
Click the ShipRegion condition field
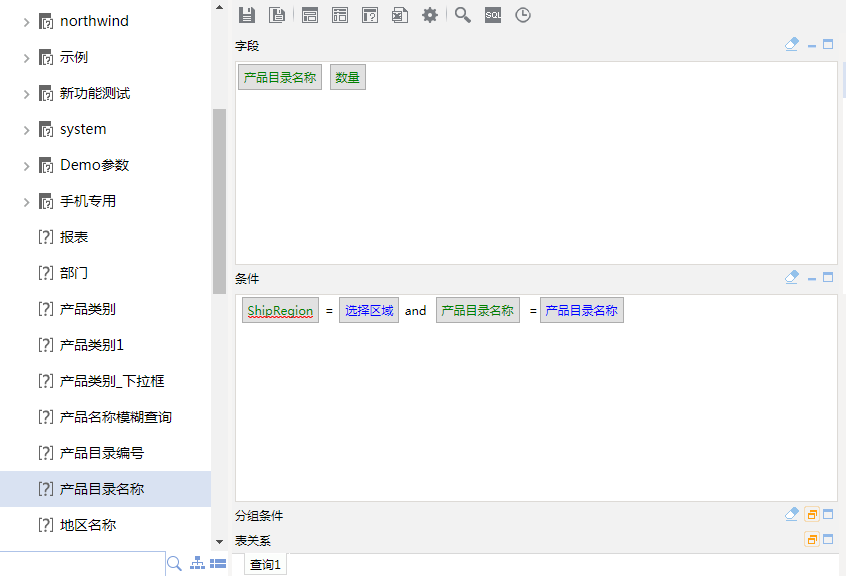(x=281, y=310)
